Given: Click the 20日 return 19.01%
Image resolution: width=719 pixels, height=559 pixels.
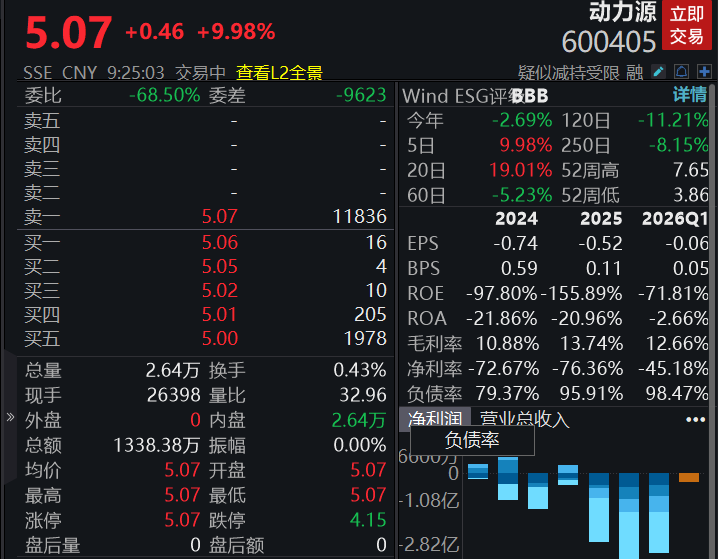Looking at the screenshot, I should pos(520,170).
